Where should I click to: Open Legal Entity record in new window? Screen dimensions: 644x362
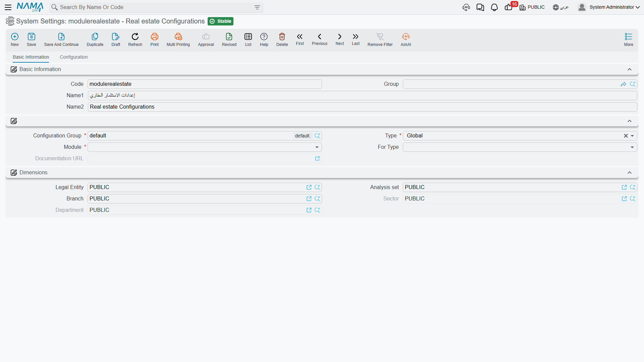(x=309, y=187)
